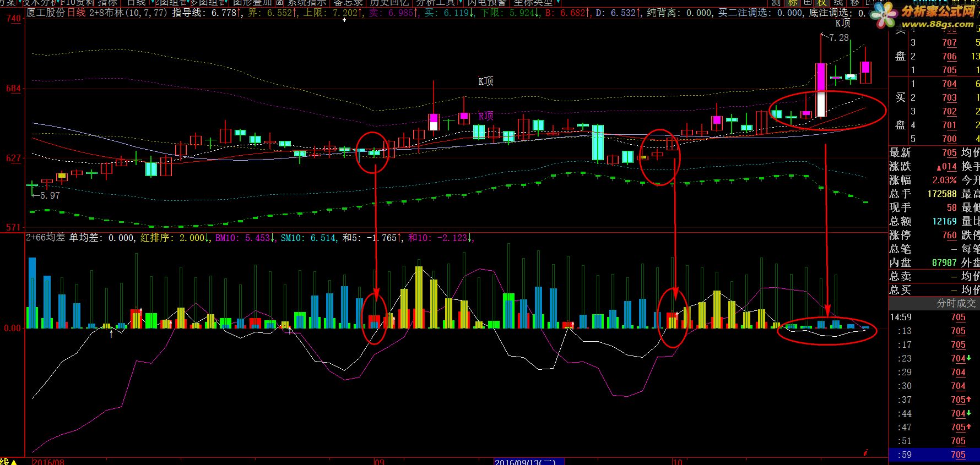The image size is (980, 465).
Task: Click the 684 price axis label
Action: [x=13, y=88]
